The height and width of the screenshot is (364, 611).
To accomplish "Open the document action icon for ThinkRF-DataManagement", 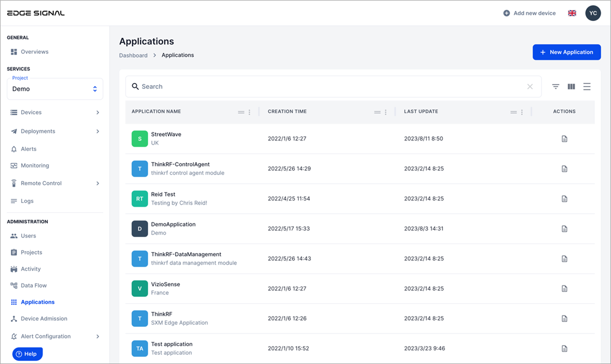I will (x=564, y=258).
